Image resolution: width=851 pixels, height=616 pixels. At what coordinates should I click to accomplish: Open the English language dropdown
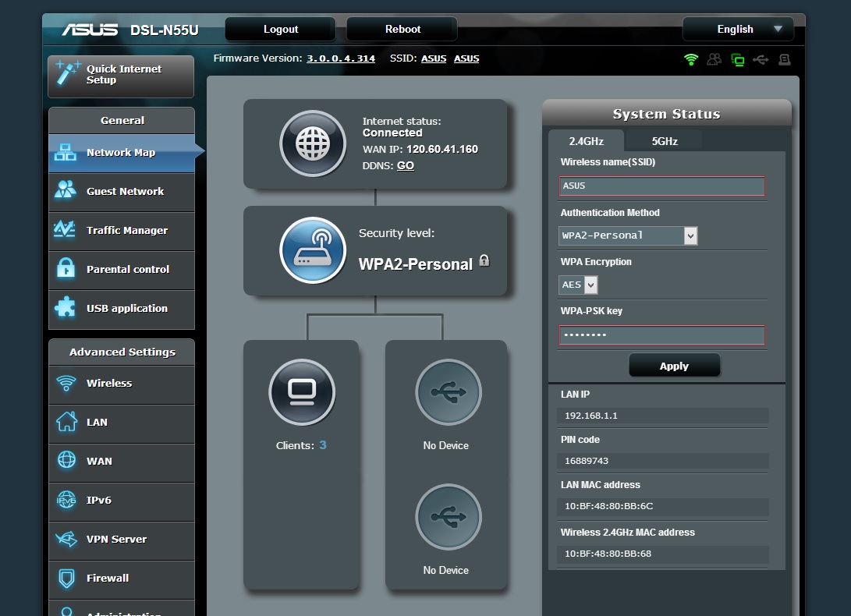click(x=738, y=30)
